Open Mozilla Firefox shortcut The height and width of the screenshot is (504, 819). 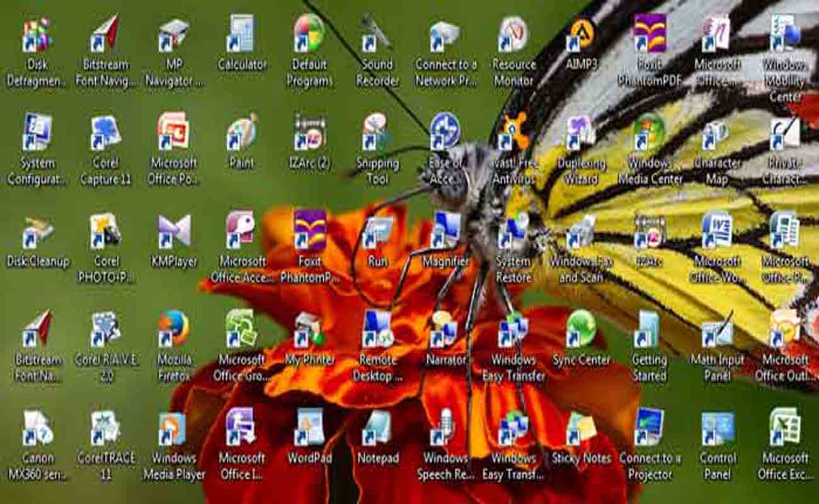[x=173, y=329]
